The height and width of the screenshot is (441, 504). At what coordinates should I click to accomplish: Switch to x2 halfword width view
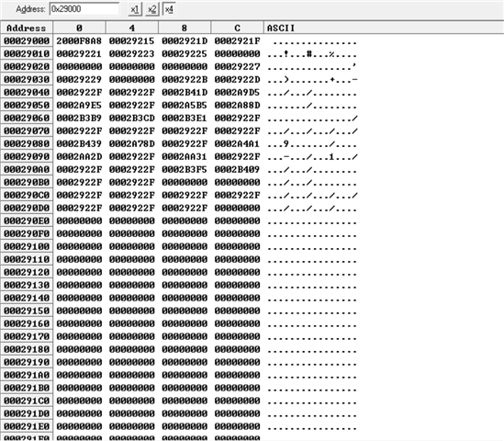coord(152,9)
